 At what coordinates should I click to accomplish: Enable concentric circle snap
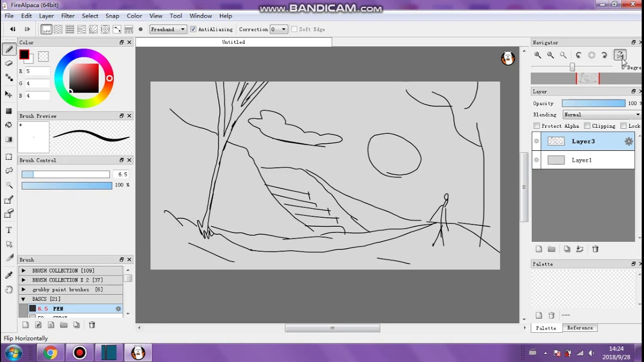point(105,29)
